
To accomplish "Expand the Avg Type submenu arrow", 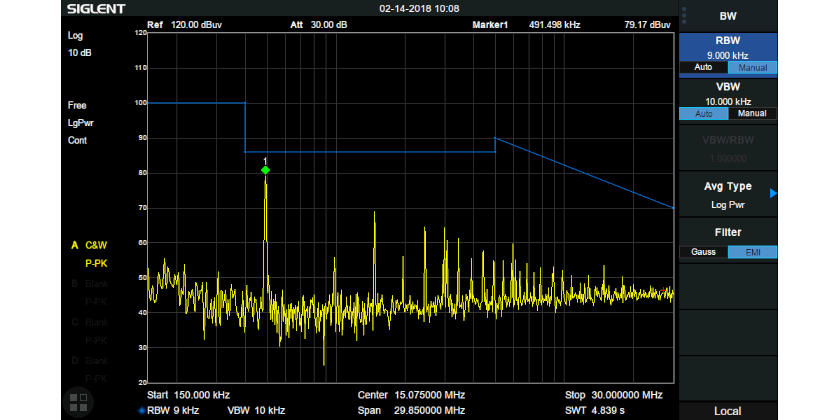I will 772,193.
